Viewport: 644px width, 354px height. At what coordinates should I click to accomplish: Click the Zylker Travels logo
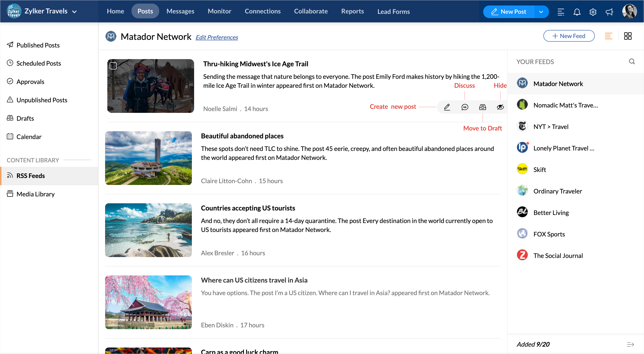point(14,11)
